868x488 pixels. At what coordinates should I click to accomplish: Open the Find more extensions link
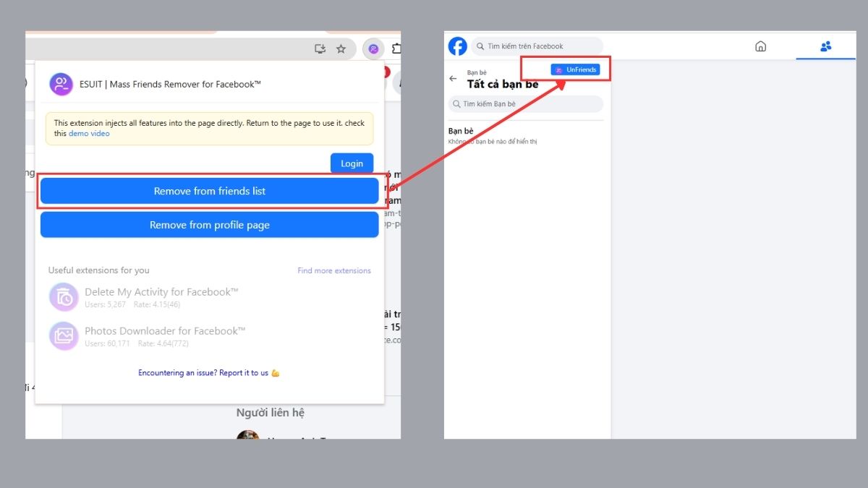pos(334,270)
